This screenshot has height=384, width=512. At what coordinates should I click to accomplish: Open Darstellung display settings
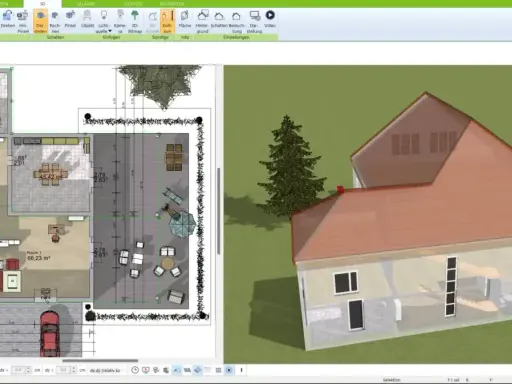254,21
